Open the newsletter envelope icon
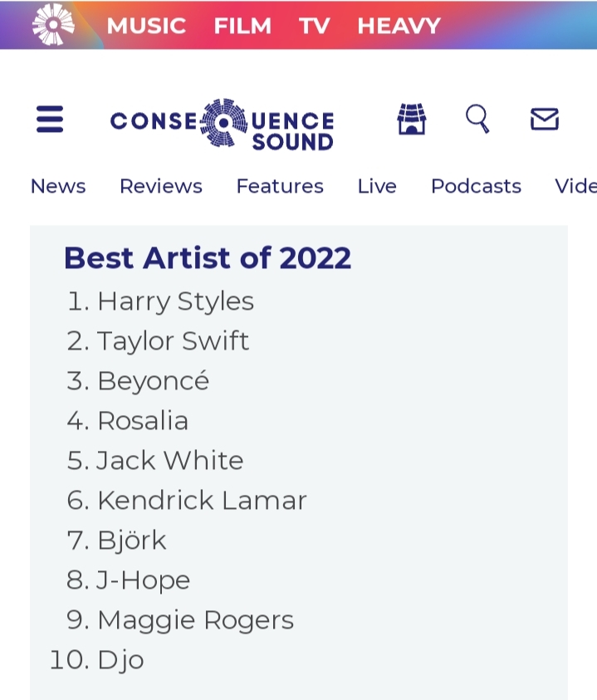Viewport: 597px width, 700px height. tap(544, 120)
